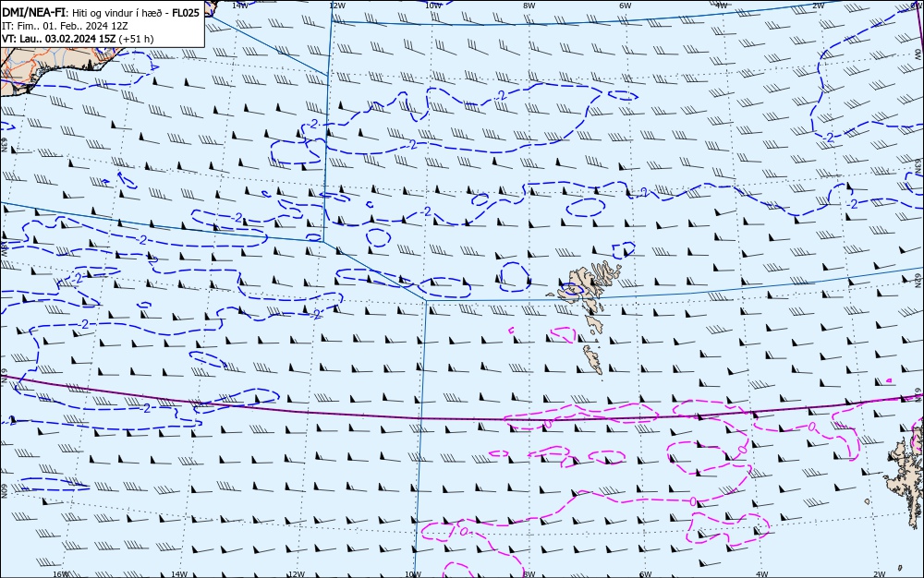The height and width of the screenshot is (578, 924).
Task: Click the "Hiti og vindur í hæð" title
Action: click(116, 13)
